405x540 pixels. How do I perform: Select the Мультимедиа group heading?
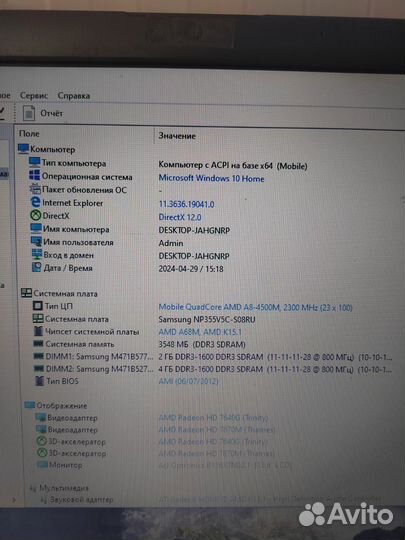64,488
